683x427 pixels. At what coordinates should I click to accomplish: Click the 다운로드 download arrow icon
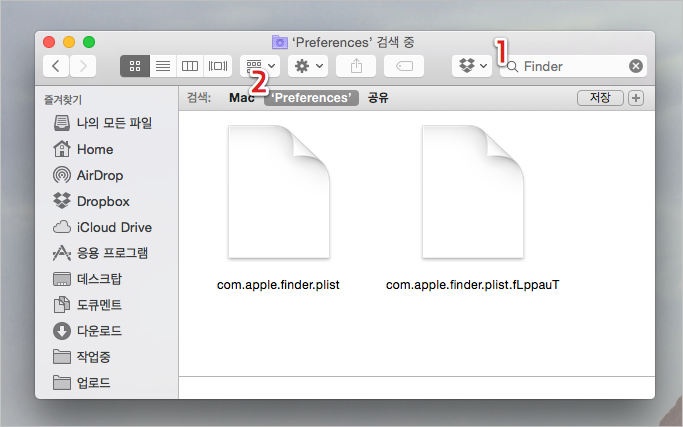tap(62, 331)
